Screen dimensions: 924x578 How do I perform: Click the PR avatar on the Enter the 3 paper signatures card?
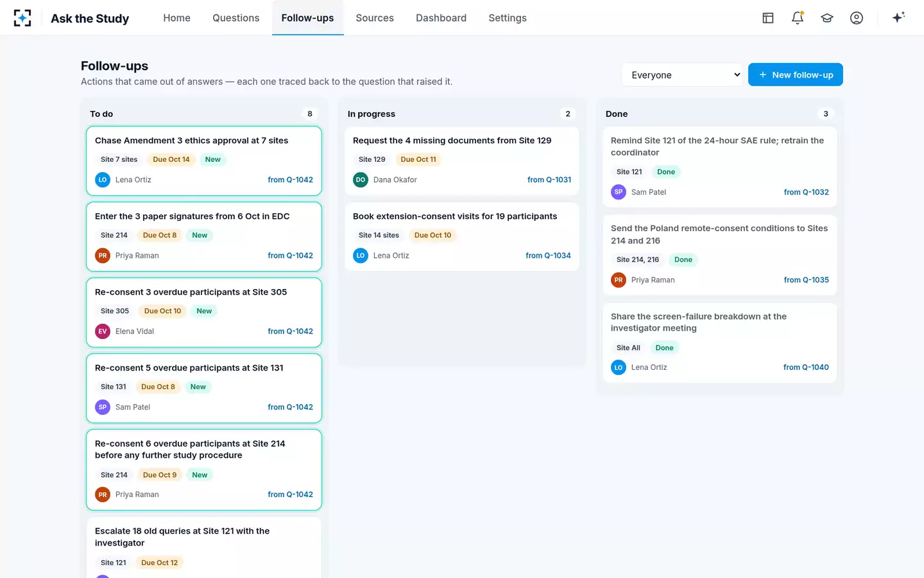[x=103, y=256]
